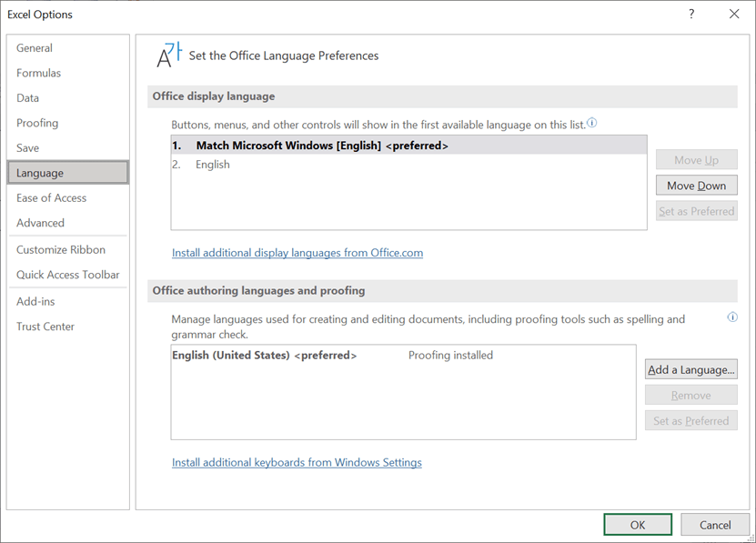Open Trust Center settings
756x543 pixels.
(45, 327)
